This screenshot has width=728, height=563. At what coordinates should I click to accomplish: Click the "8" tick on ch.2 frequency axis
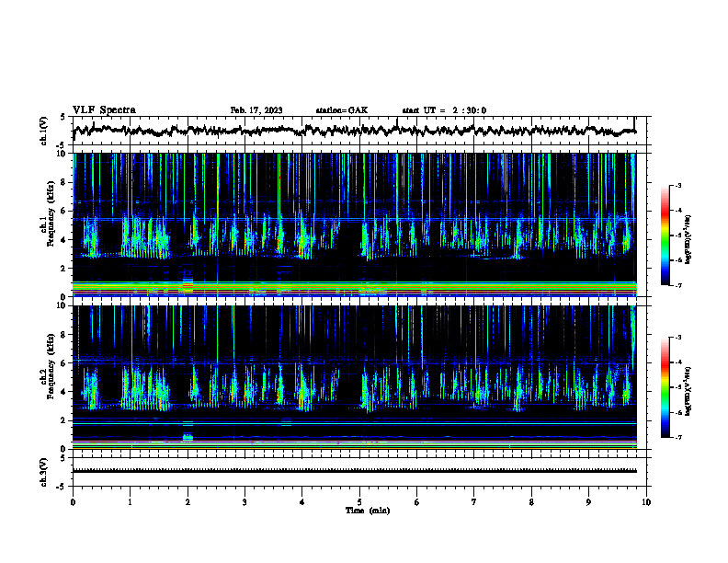[64, 335]
